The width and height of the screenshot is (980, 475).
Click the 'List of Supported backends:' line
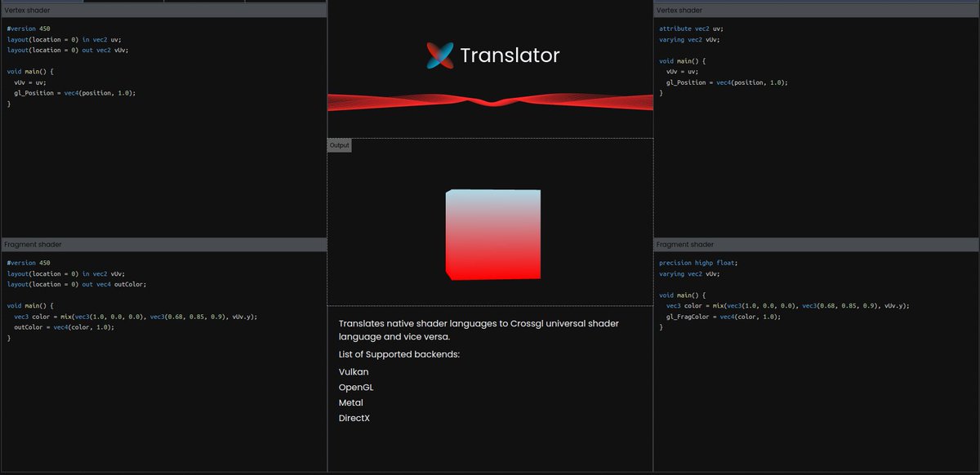399,354
